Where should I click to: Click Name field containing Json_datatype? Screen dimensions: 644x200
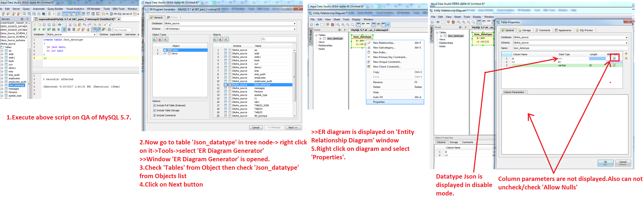pos(571,48)
